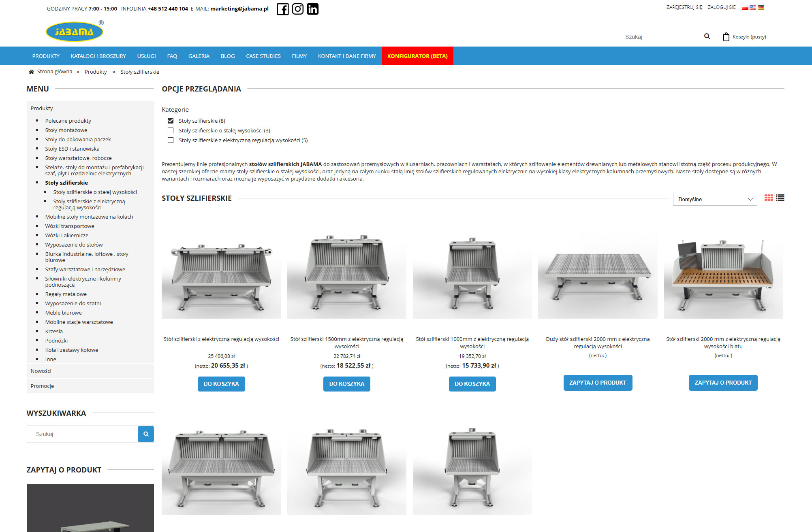Switch to list view layout

click(x=780, y=198)
